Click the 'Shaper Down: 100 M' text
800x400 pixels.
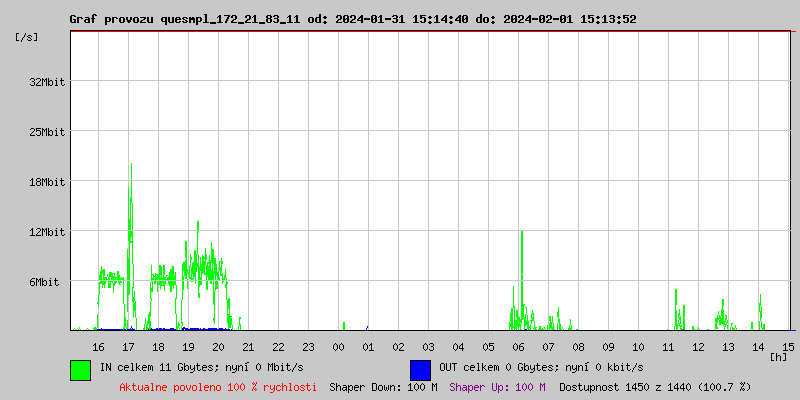click(x=383, y=387)
